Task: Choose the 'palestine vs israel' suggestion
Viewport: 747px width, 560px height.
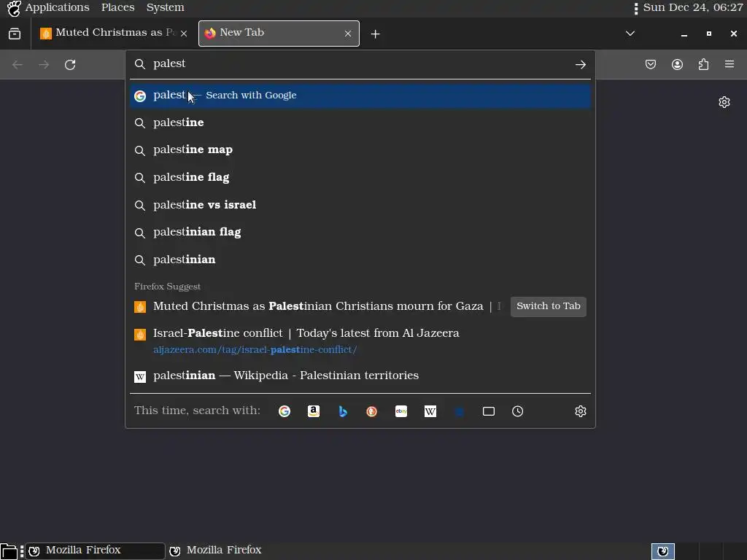Action: pos(360,205)
